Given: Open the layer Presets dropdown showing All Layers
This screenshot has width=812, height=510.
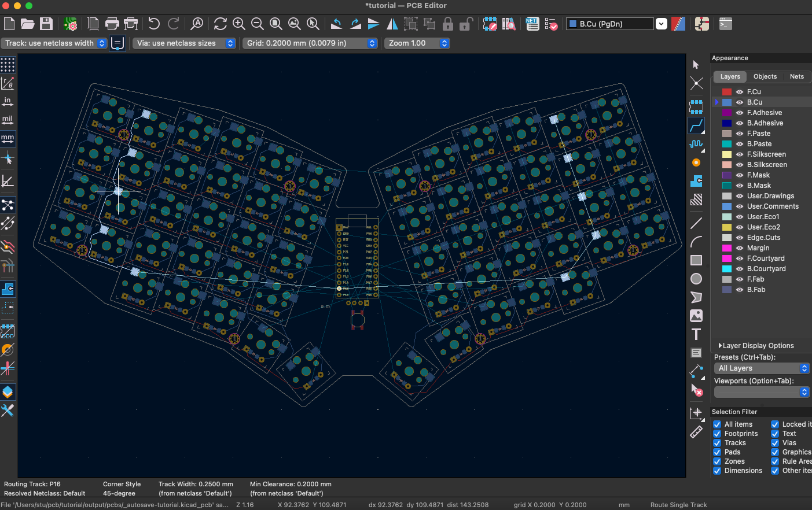Looking at the screenshot, I should [x=762, y=368].
